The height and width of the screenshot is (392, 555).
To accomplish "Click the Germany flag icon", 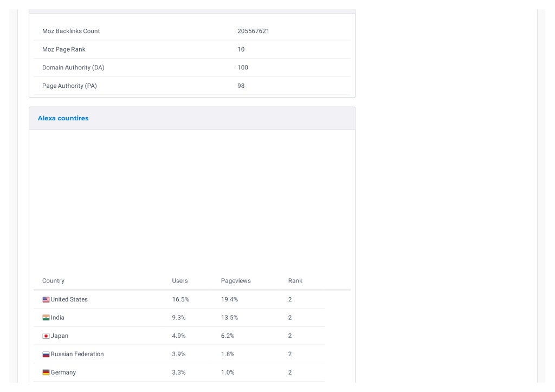I will pyautogui.click(x=46, y=372).
